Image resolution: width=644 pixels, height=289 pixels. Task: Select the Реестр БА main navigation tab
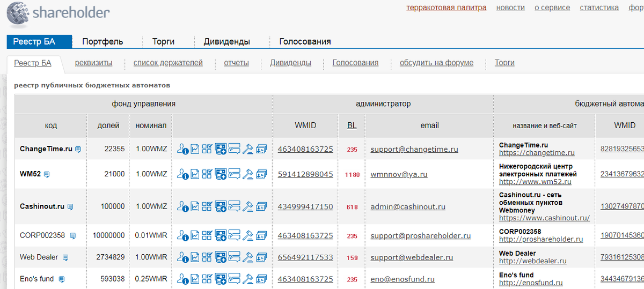click(39, 41)
